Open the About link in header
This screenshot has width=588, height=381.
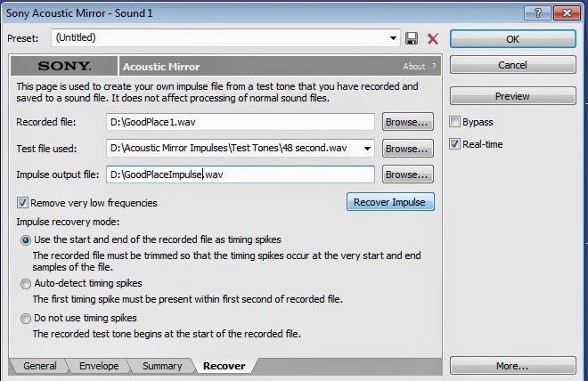click(414, 66)
